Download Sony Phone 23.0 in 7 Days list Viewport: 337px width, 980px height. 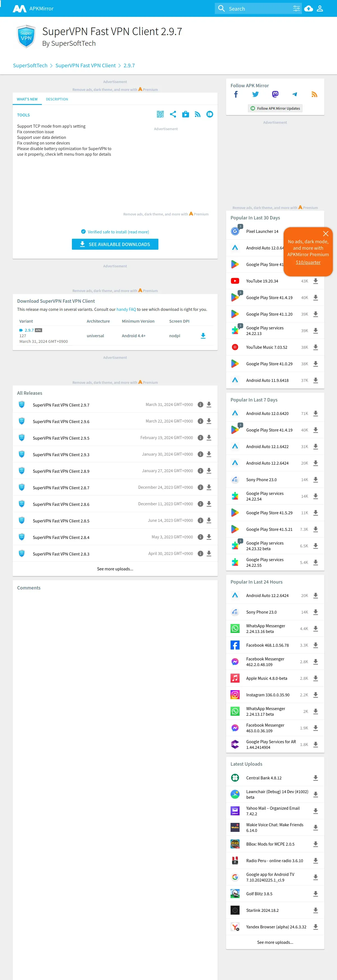coord(316,480)
